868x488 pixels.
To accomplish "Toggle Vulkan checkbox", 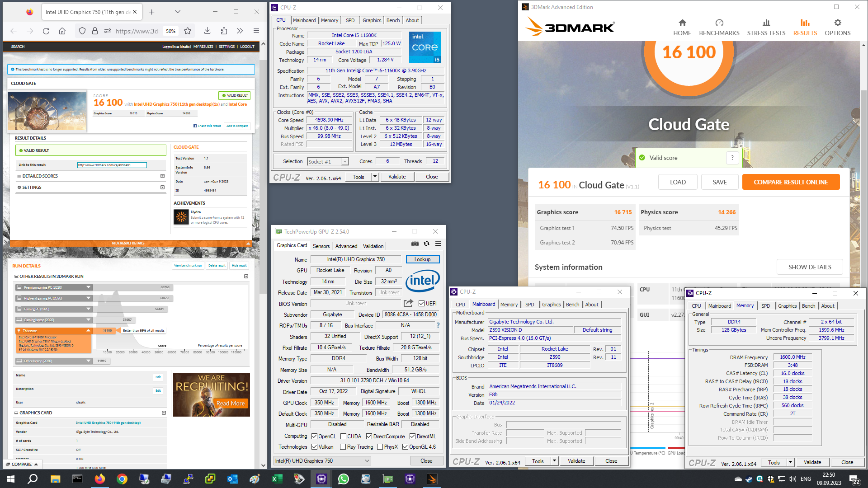I will pos(315,447).
